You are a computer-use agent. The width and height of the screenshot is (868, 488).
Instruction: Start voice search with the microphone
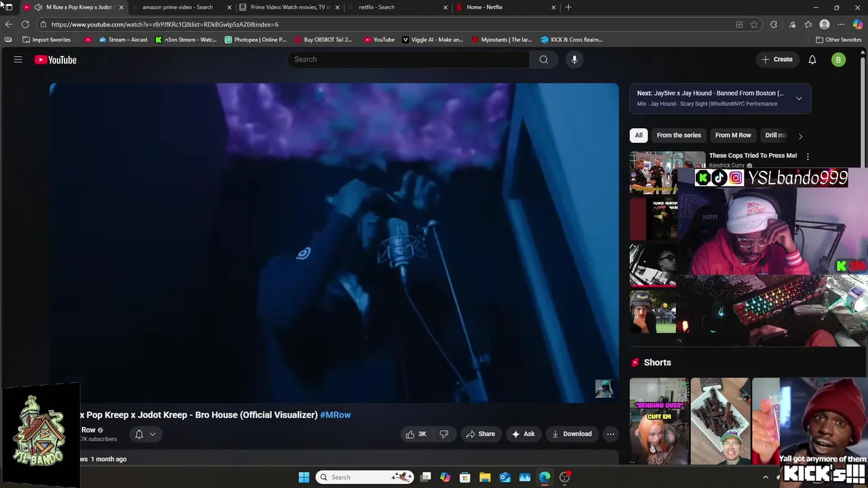click(x=574, y=60)
